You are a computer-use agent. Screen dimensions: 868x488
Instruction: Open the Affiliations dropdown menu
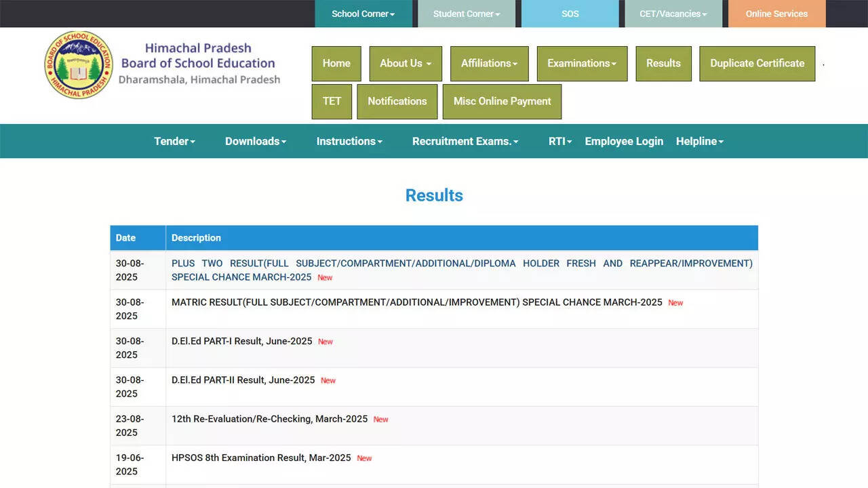click(x=489, y=64)
